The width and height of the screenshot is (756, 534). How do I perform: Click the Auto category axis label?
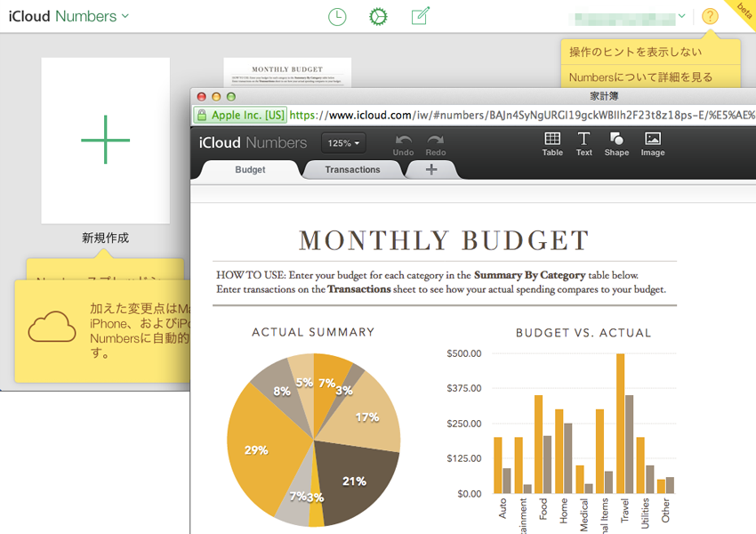point(503,508)
